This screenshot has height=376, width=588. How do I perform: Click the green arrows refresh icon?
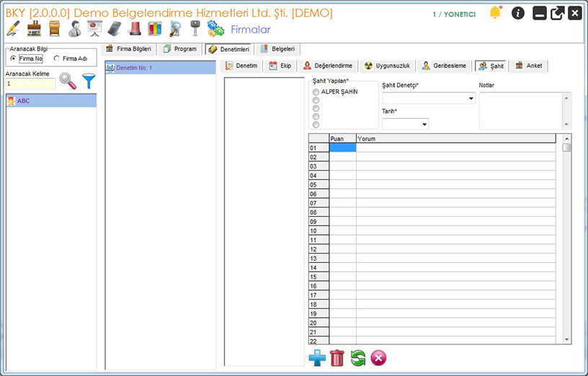point(358,357)
